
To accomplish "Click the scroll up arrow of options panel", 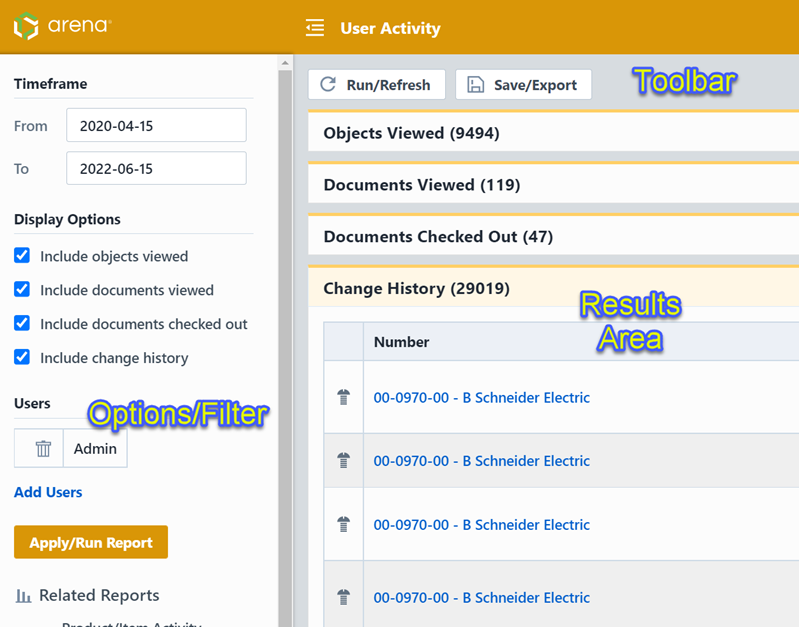I will (x=285, y=63).
